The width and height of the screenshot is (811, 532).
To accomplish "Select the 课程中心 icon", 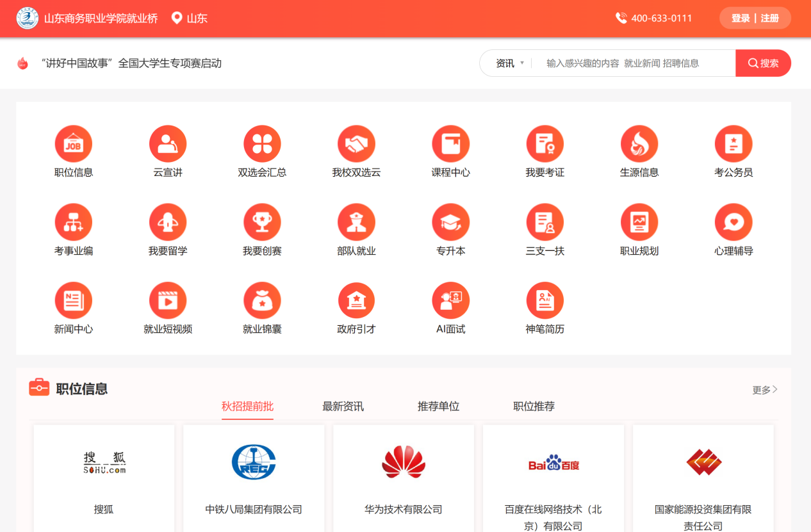I will point(450,144).
